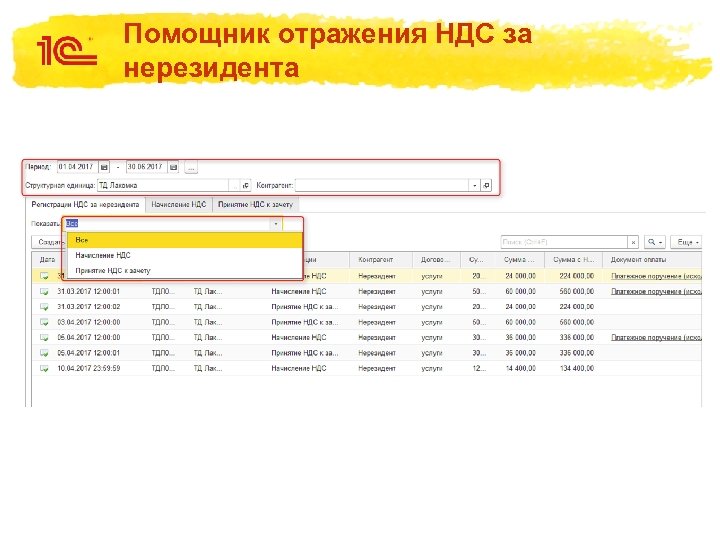Click the Создать button
This screenshot has height=540, width=720.
pyautogui.click(x=48, y=242)
